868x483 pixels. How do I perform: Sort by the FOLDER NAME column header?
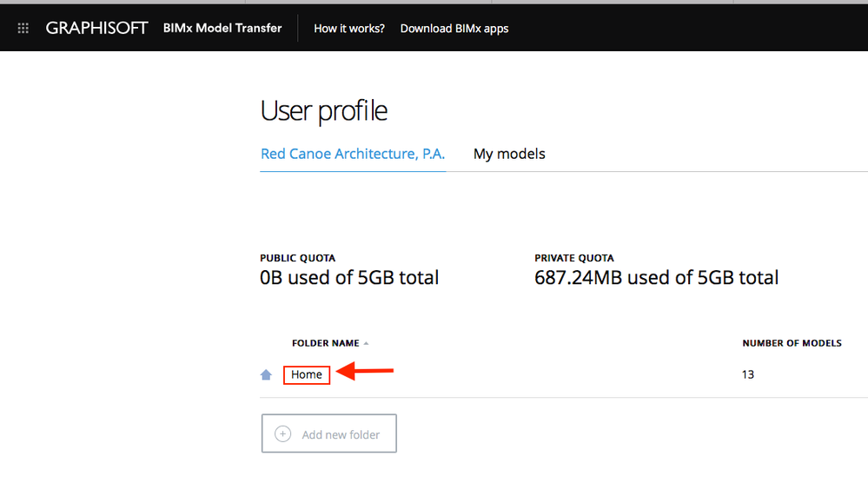point(325,343)
